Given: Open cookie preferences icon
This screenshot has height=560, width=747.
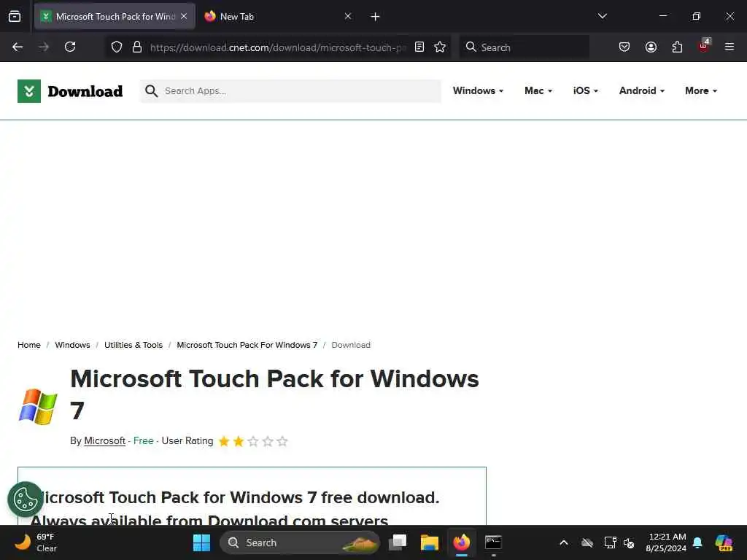Looking at the screenshot, I should [x=26, y=499].
